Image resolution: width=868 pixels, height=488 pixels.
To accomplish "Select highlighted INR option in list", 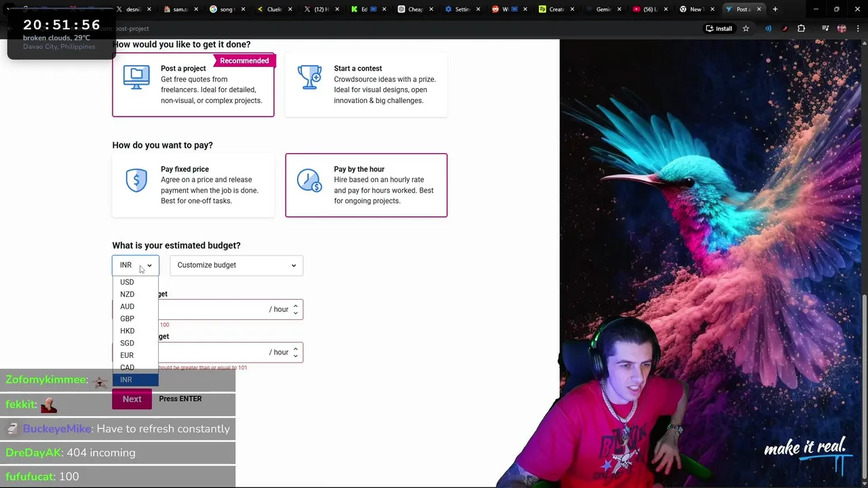I will [135, 380].
